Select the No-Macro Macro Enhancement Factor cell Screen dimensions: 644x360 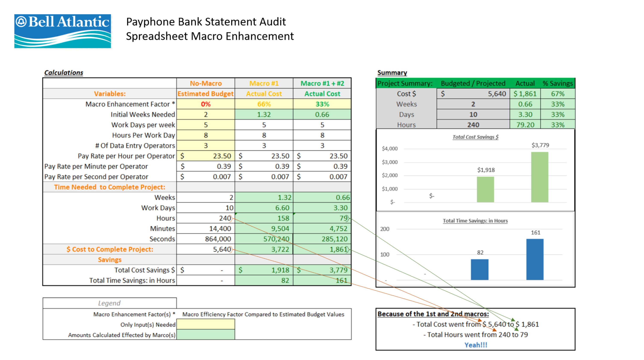[x=206, y=104]
